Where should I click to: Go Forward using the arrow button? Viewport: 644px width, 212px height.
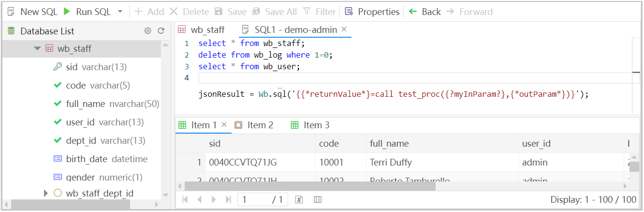click(x=469, y=12)
